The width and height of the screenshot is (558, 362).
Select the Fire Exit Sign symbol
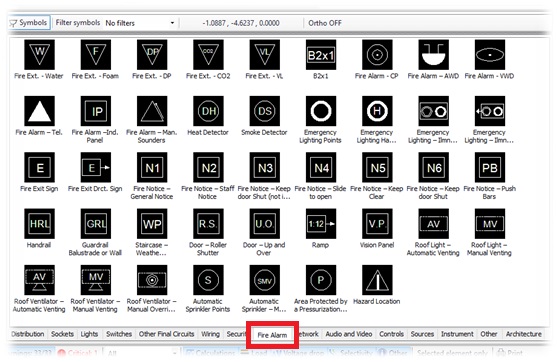click(39, 167)
